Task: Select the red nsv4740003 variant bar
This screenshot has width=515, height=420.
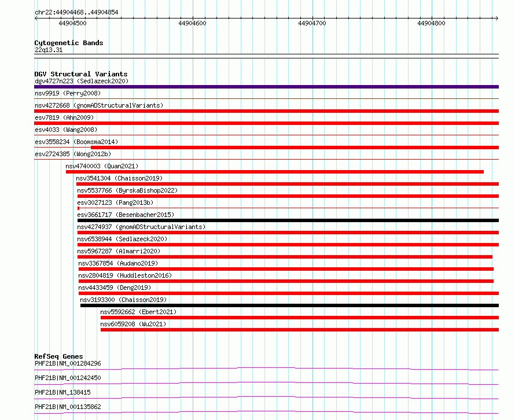Action: [x=275, y=172]
